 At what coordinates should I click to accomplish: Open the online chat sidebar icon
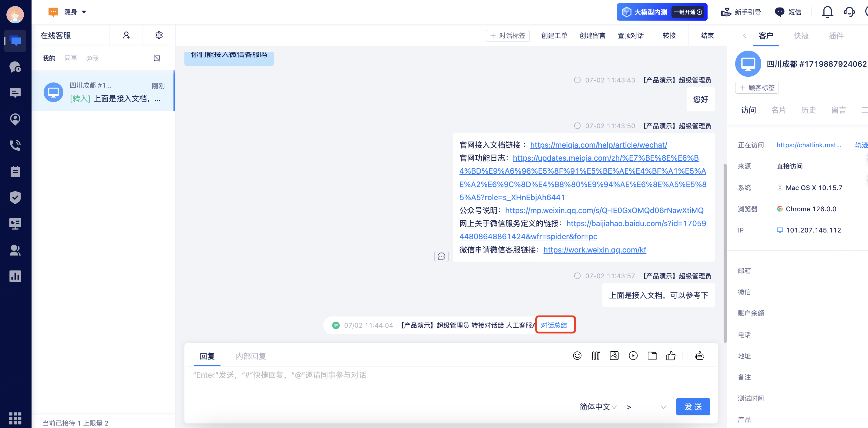(15, 41)
